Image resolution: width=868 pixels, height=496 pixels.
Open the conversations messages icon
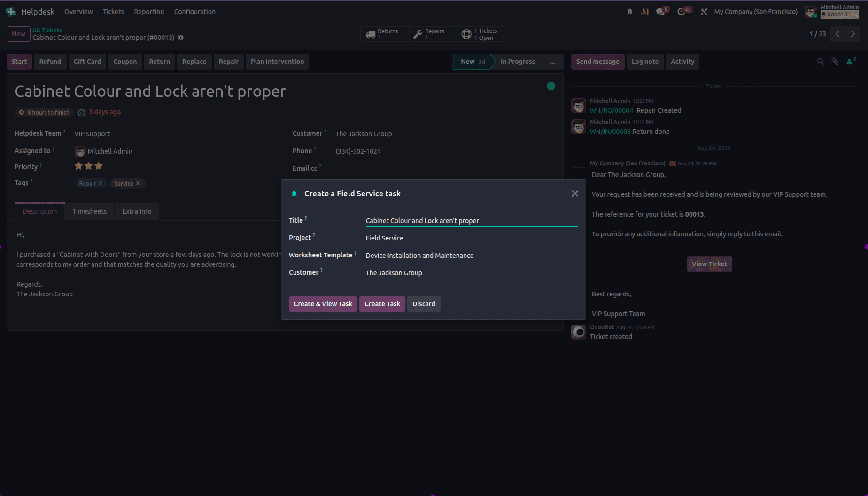click(x=661, y=12)
